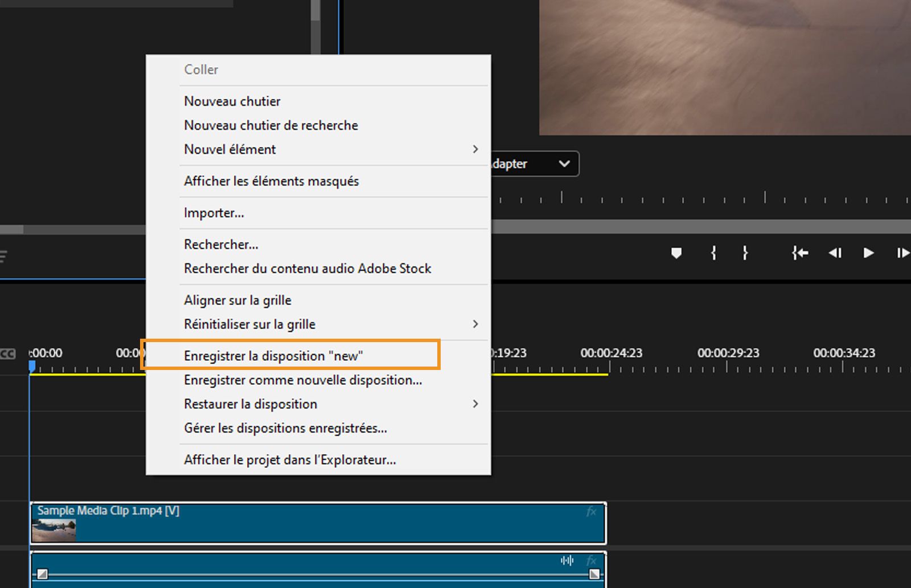Click Afficher le projet dans l'Explorateur...
This screenshot has height=588, width=911.
pyautogui.click(x=318, y=460)
